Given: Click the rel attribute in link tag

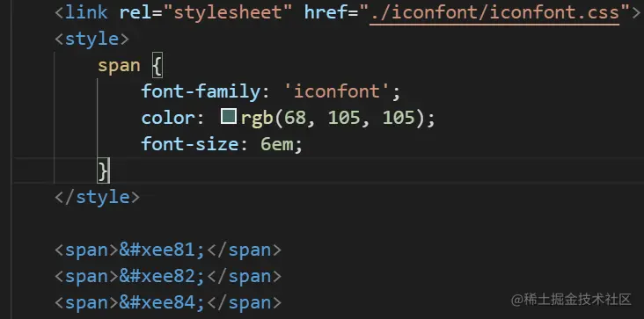Looking at the screenshot, I should pos(135,12).
